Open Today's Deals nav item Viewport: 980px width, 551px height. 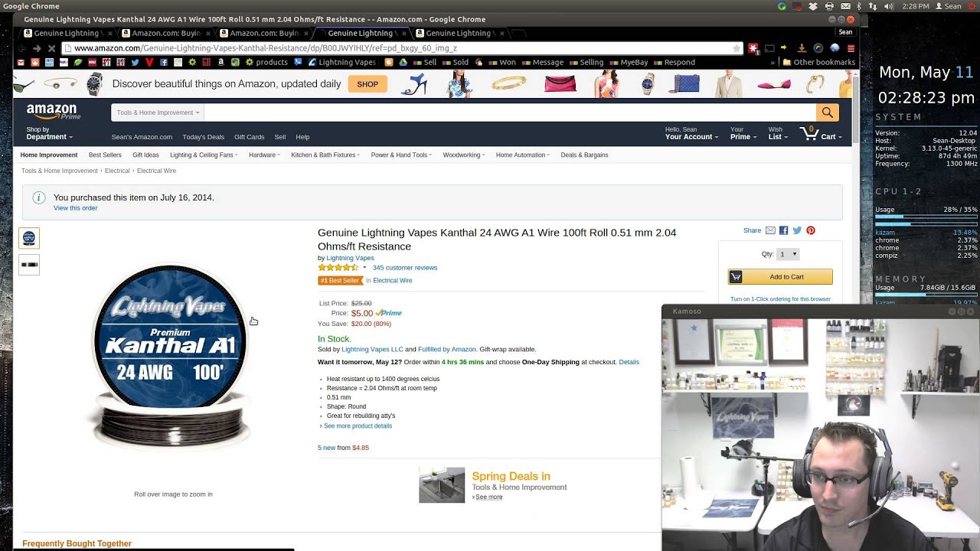[x=203, y=137]
